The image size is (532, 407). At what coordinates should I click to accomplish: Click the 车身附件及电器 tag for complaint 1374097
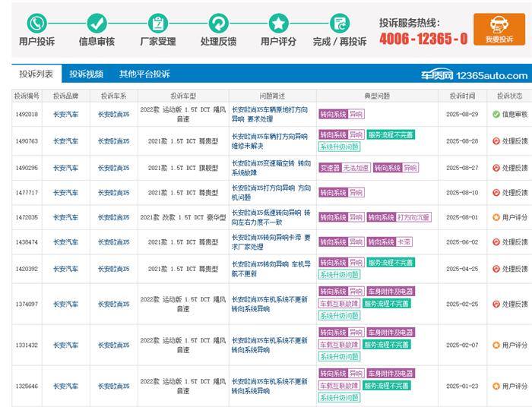tap(391, 292)
